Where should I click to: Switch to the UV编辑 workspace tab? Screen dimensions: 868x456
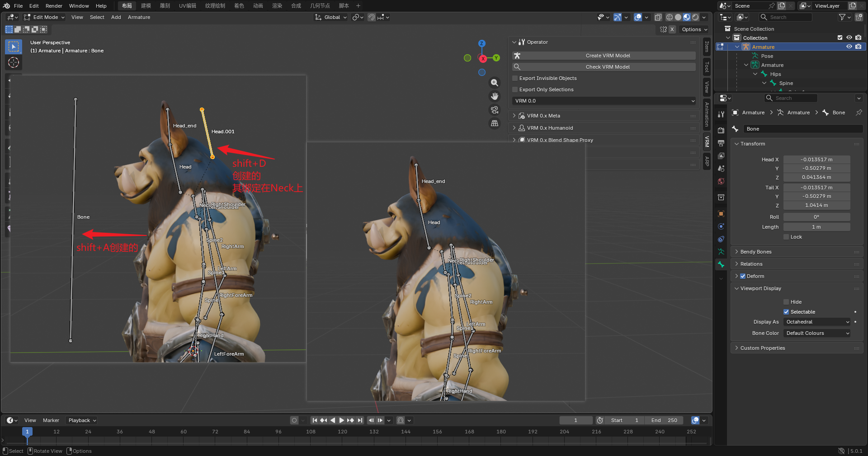[188, 6]
